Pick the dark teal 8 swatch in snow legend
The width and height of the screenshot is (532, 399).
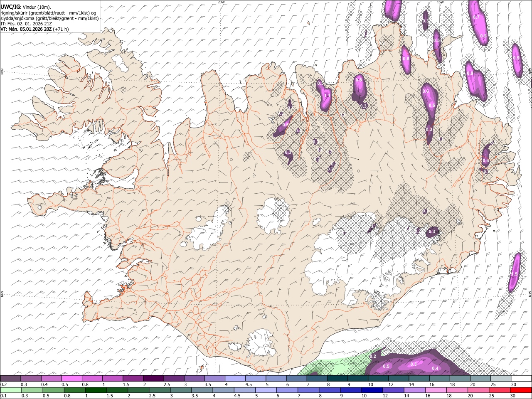337,378
